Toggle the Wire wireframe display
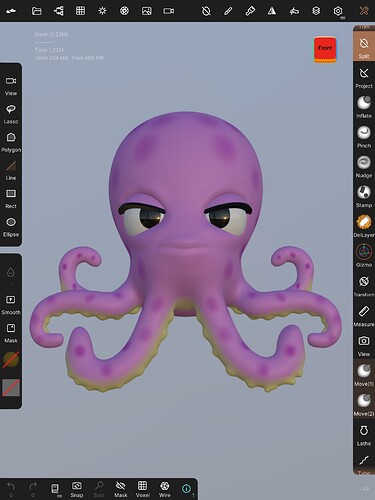The width and height of the screenshot is (375, 500). pyautogui.click(x=164, y=489)
